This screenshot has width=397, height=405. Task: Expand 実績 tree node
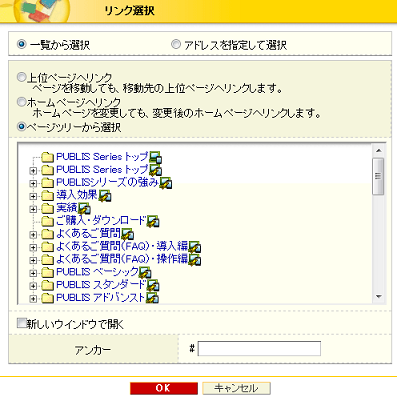33,209
